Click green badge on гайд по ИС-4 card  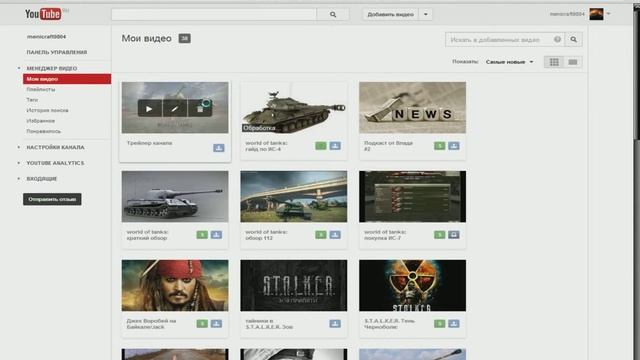coord(321,146)
